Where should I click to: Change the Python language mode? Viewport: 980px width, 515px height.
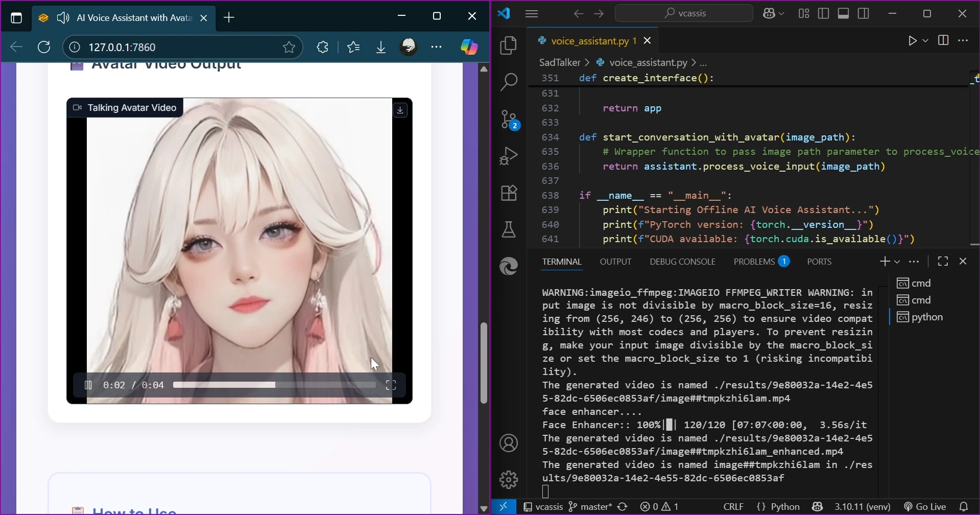(779, 507)
